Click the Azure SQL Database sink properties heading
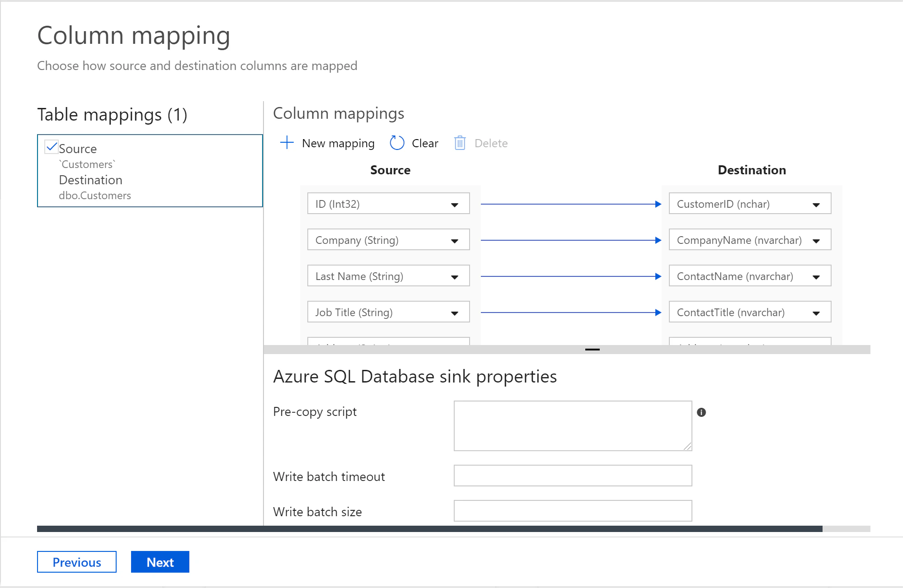 (x=415, y=377)
